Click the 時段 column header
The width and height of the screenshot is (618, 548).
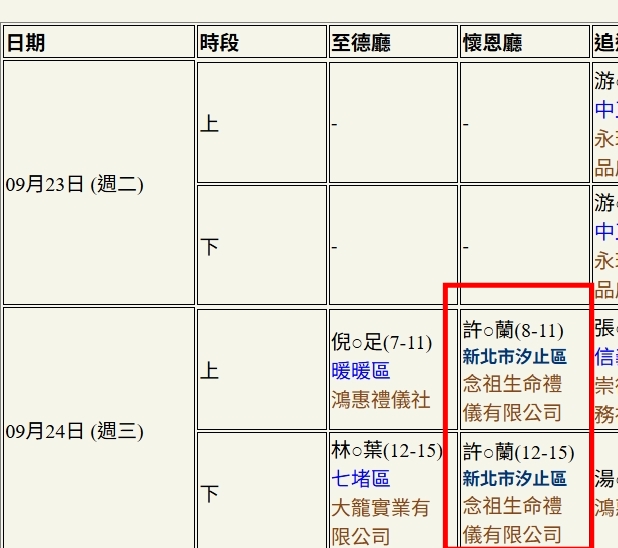click(x=219, y=43)
